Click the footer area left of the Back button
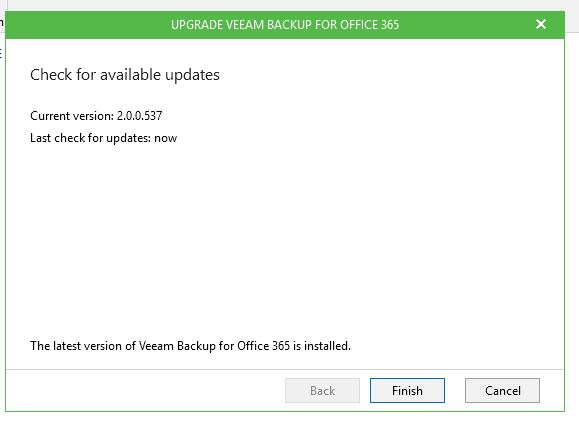Viewport: 579px width, 423px height. [144, 391]
